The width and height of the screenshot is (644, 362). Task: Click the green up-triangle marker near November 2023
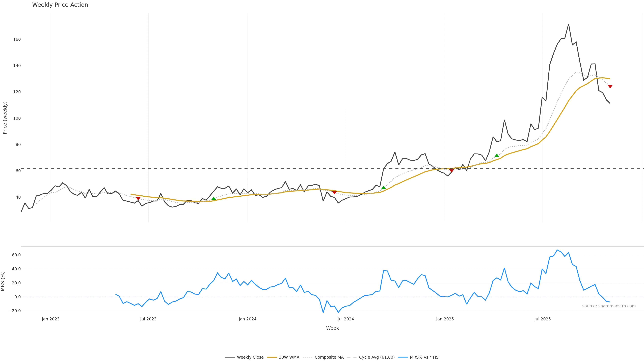pos(213,199)
